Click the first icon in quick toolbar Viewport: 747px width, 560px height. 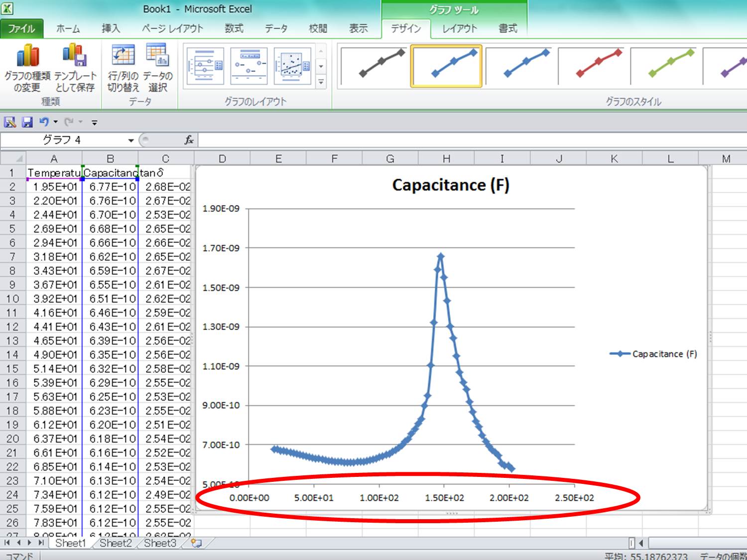pyautogui.click(x=10, y=122)
